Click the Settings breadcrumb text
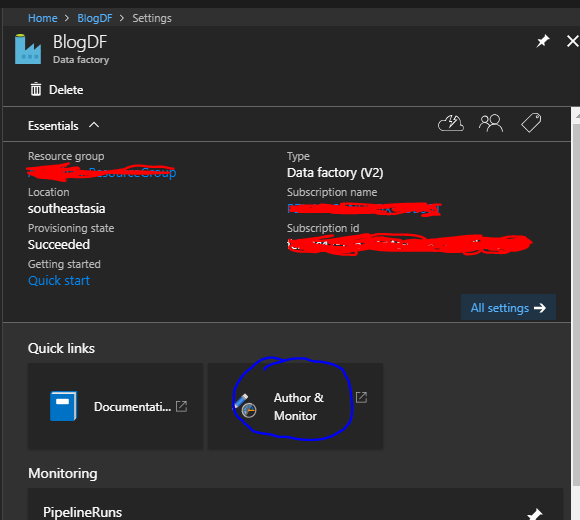This screenshot has width=580, height=520. click(x=152, y=18)
